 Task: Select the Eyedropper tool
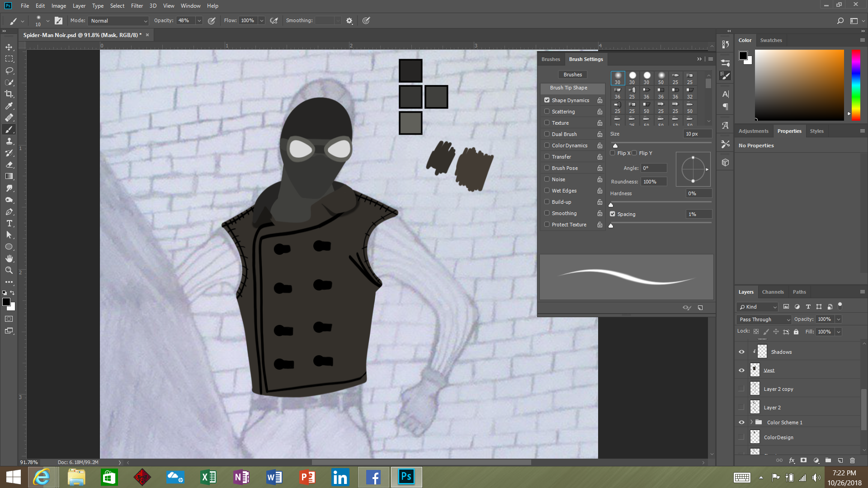[9, 106]
